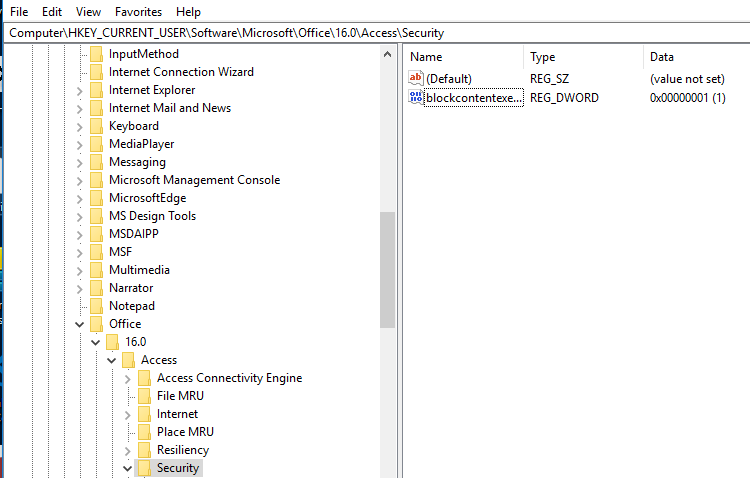Open the Favorites menu
This screenshot has width=750, height=478.
point(138,11)
